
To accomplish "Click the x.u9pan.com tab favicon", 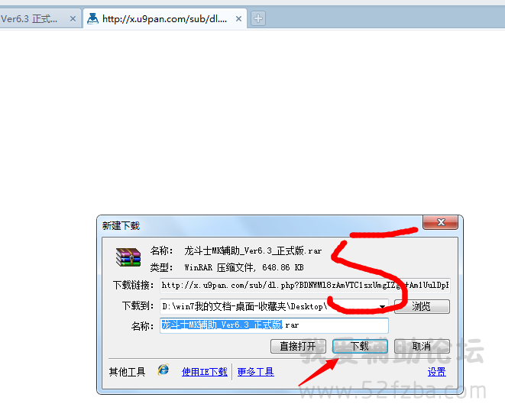I will [92, 18].
